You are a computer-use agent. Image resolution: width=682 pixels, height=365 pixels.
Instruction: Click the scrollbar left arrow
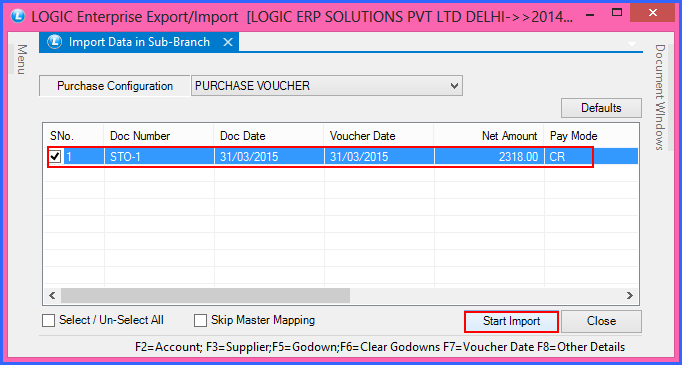(52, 295)
